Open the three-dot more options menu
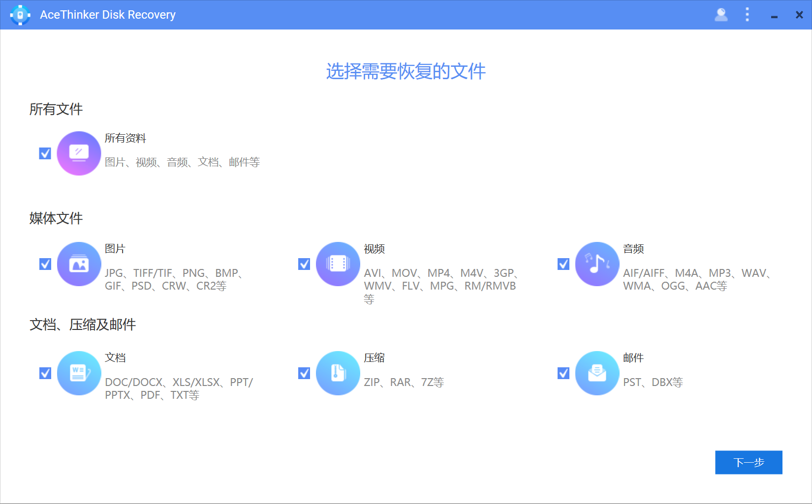 click(747, 15)
